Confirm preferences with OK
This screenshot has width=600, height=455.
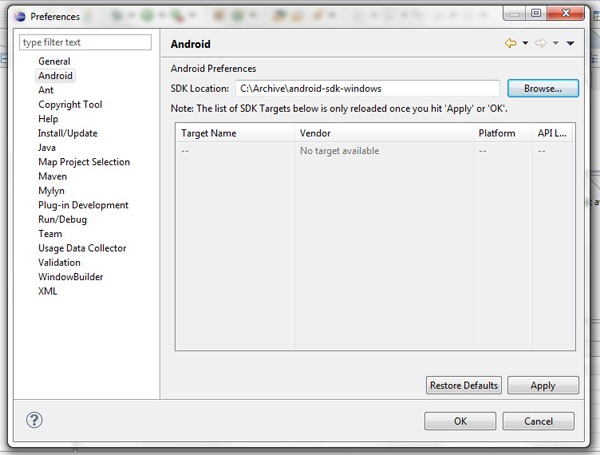point(460,421)
